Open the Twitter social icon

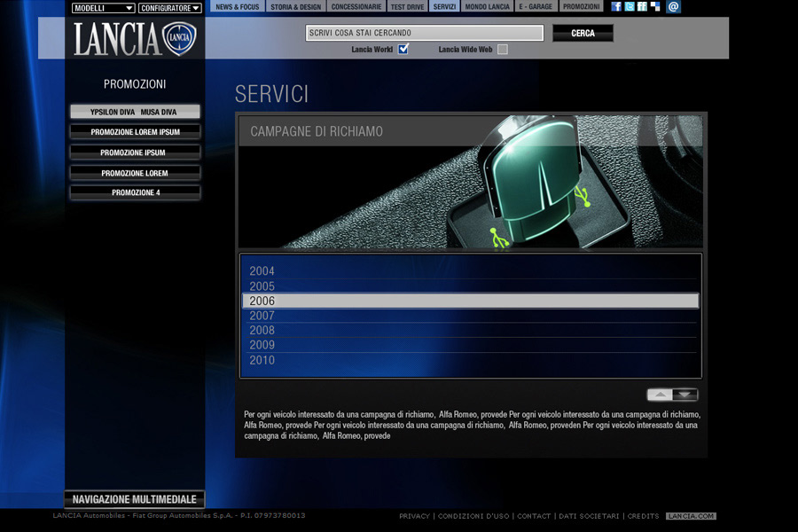630,6
